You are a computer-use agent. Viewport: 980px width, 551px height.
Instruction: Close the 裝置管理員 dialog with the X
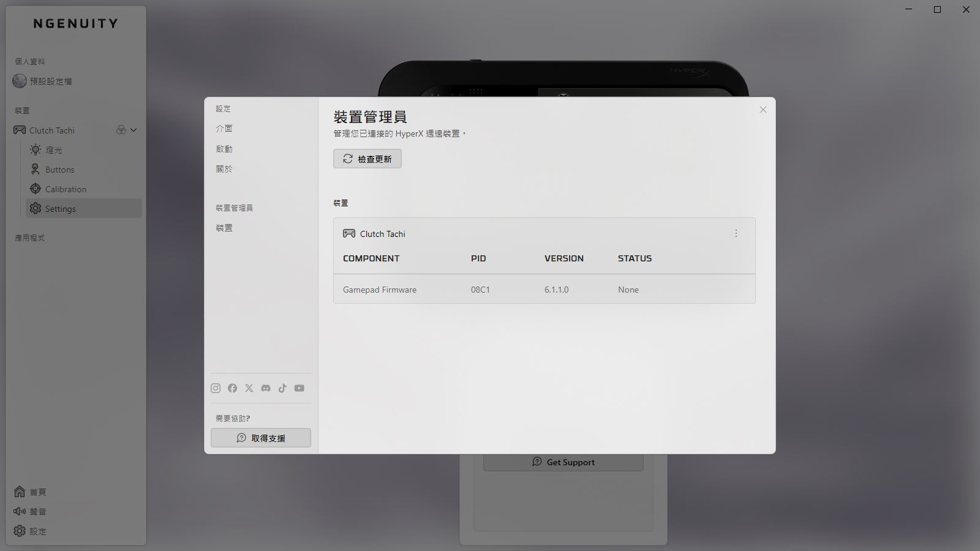[x=763, y=110]
